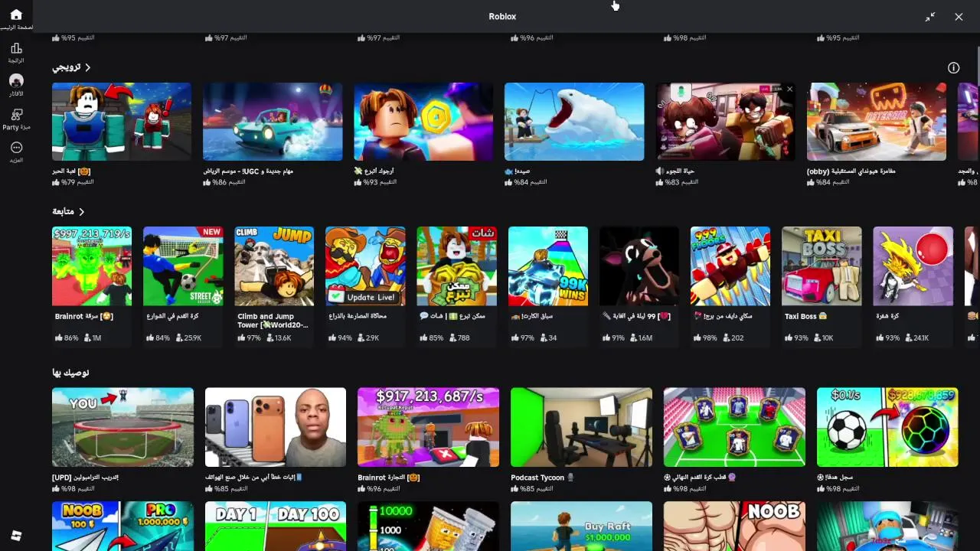Open the Party feature in the sidebar
Screen dimensions: 980x551
[16, 115]
